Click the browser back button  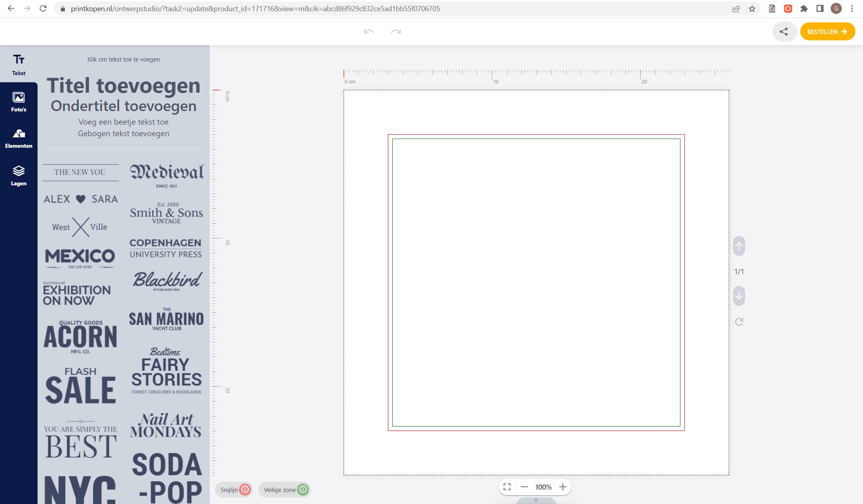pyautogui.click(x=11, y=8)
